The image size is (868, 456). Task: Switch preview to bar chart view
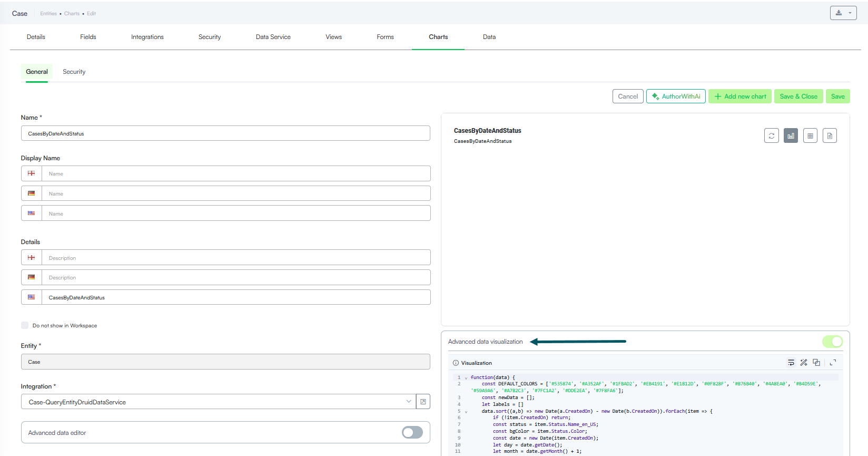791,135
